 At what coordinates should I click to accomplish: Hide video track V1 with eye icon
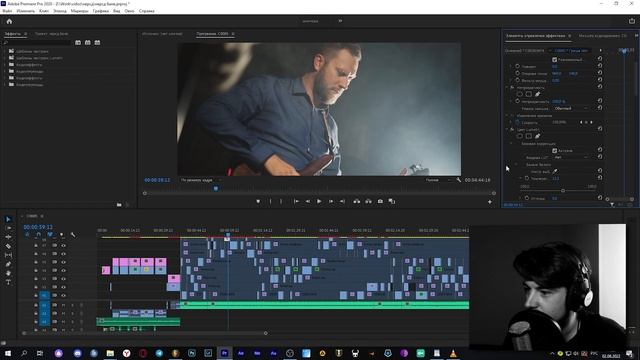pyautogui.click(x=63, y=295)
